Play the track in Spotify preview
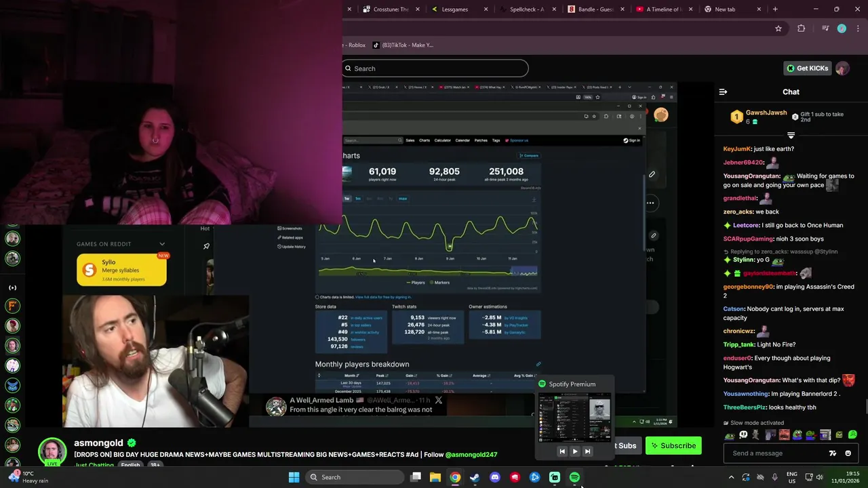This screenshot has width=868, height=488. (x=574, y=451)
